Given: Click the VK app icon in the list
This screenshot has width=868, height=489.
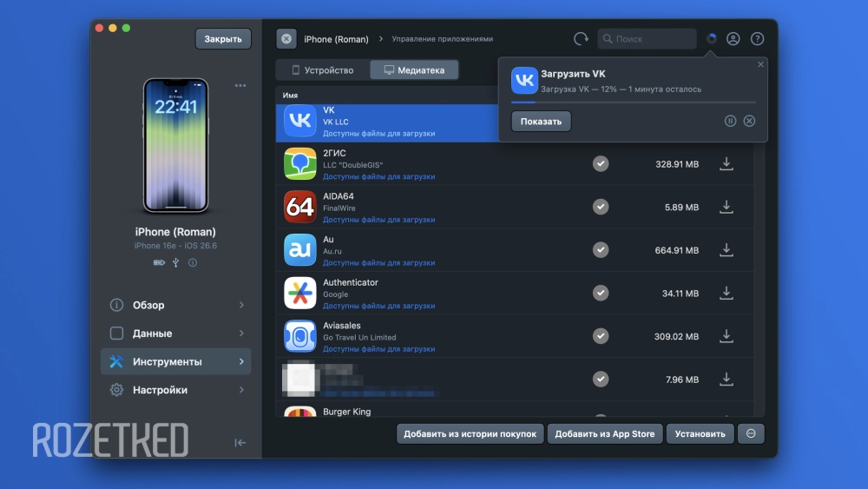Looking at the screenshot, I should (300, 121).
